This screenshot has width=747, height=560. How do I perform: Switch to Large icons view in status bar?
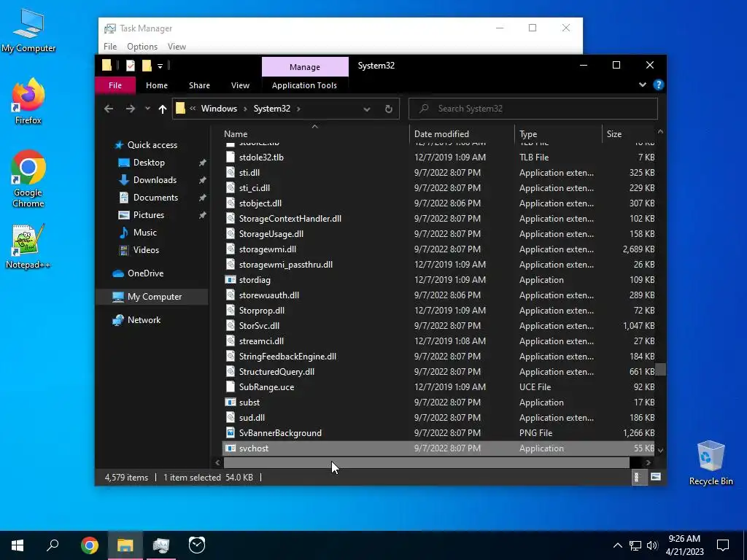pos(656,477)
